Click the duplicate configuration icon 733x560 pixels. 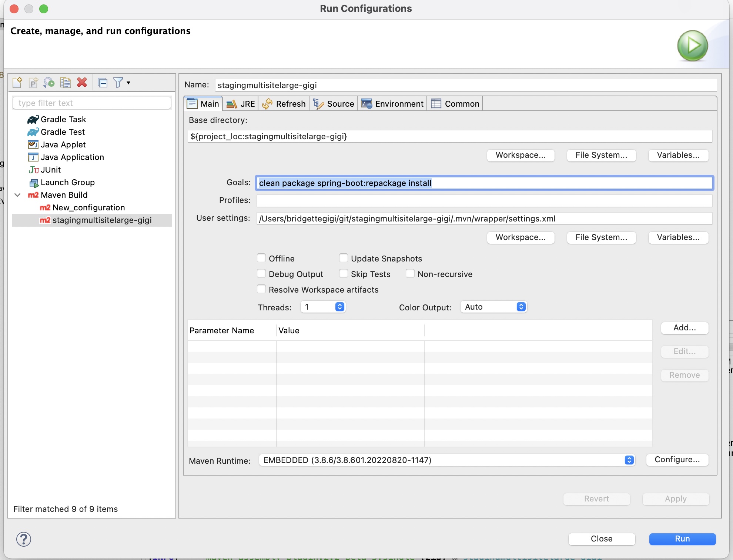tap(63, 83)
